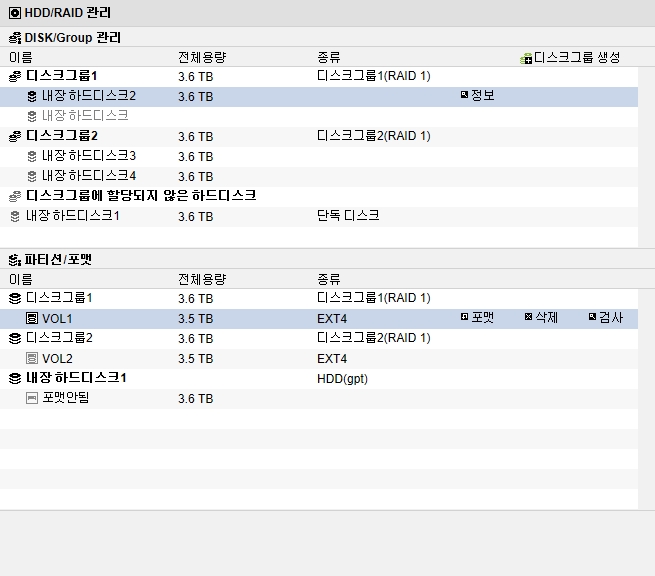Click the HDD/RAID 관리 title icon

pyautogui.click(x=15, y=13)
